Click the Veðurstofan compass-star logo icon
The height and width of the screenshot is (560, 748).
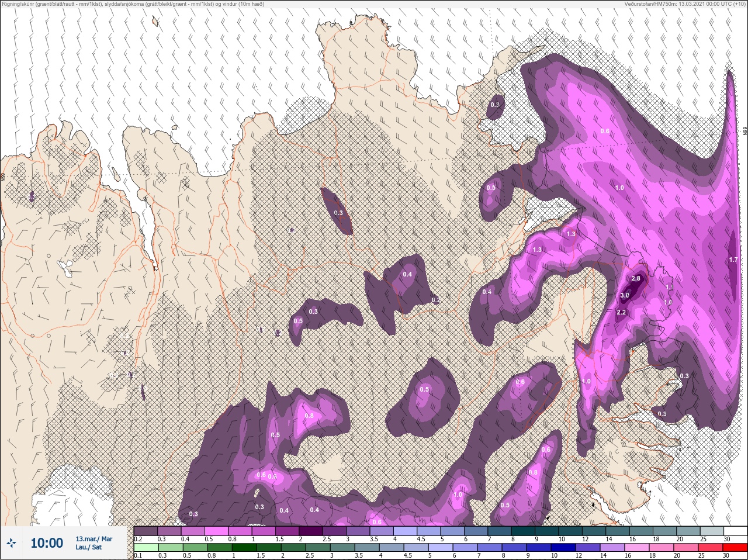[11, 543]
